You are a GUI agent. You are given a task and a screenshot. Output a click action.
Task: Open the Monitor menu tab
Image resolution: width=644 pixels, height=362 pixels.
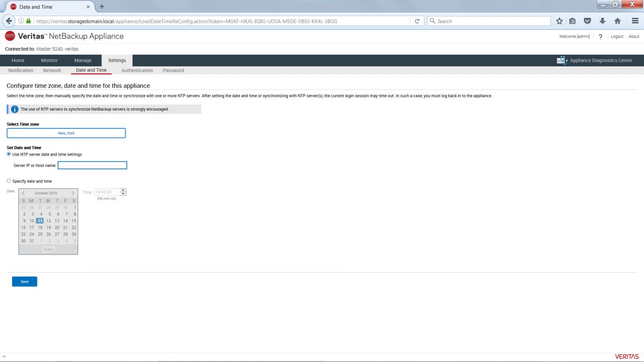point(49,60)
